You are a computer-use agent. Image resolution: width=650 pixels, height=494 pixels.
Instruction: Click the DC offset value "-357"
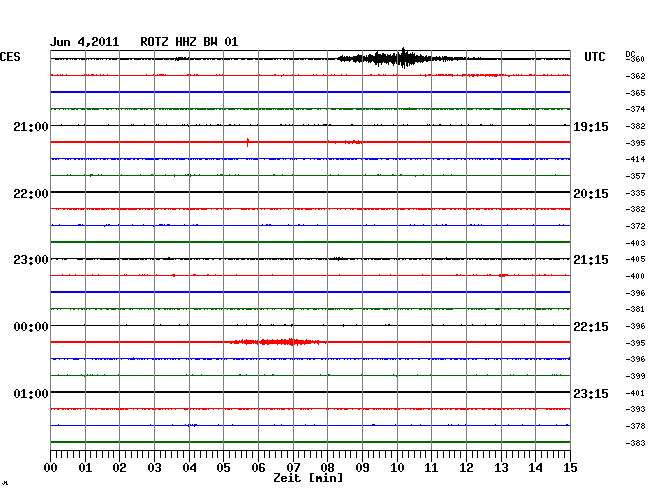point(635,176)
